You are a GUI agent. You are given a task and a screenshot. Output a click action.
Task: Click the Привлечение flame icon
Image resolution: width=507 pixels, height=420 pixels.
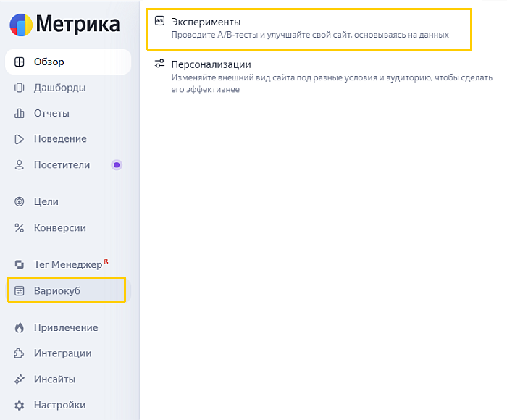tap(20, 327)
